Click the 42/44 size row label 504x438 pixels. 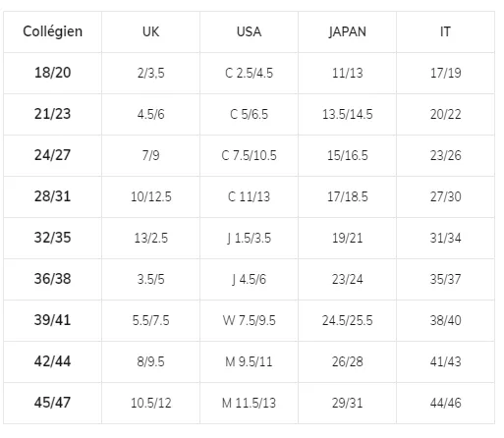(x=52, y=361)
